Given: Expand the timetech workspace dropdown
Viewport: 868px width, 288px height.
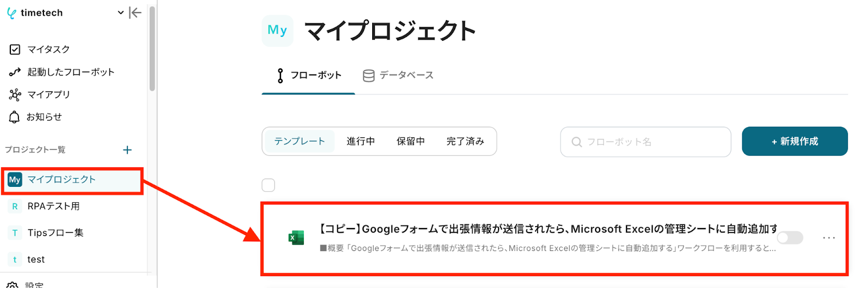Looking at the screenshot, I should point(120,12).
